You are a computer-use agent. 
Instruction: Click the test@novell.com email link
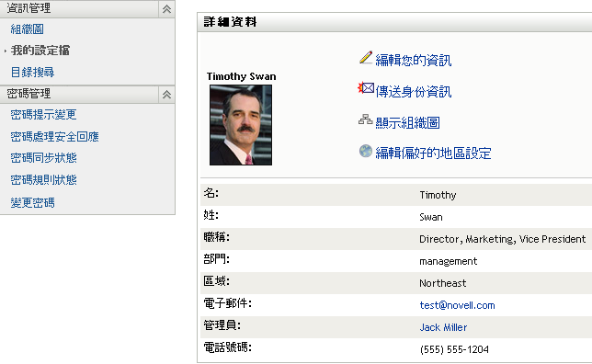point(457,305)
